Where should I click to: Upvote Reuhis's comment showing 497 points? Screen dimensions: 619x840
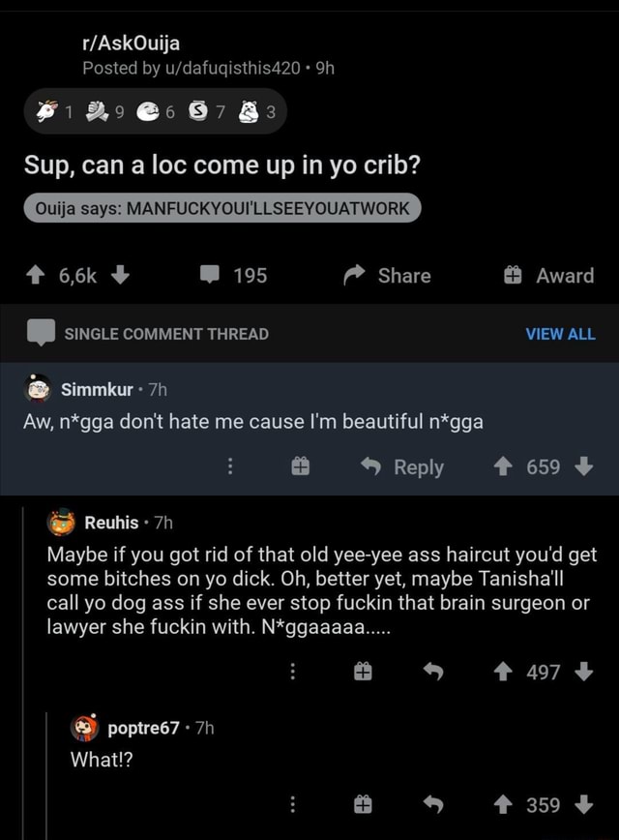coord(503,673)
